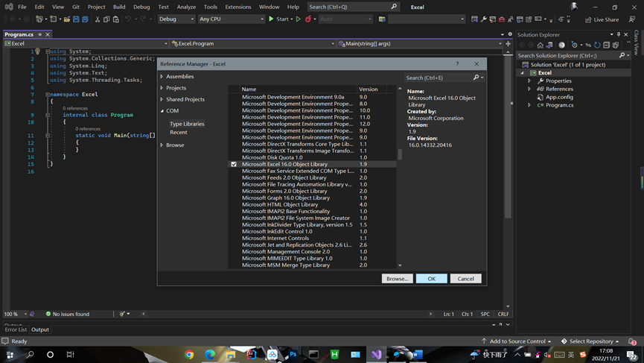This screenshot has width=644, height=363.
Task: Select Recent under the COM section
Action: tap(178, 133)
